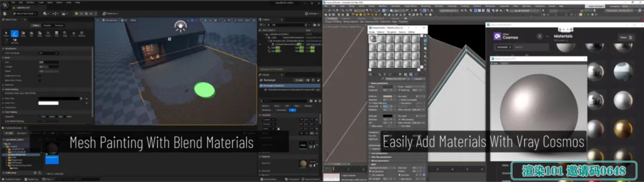Open the viewport options hamburger menu

98,20
